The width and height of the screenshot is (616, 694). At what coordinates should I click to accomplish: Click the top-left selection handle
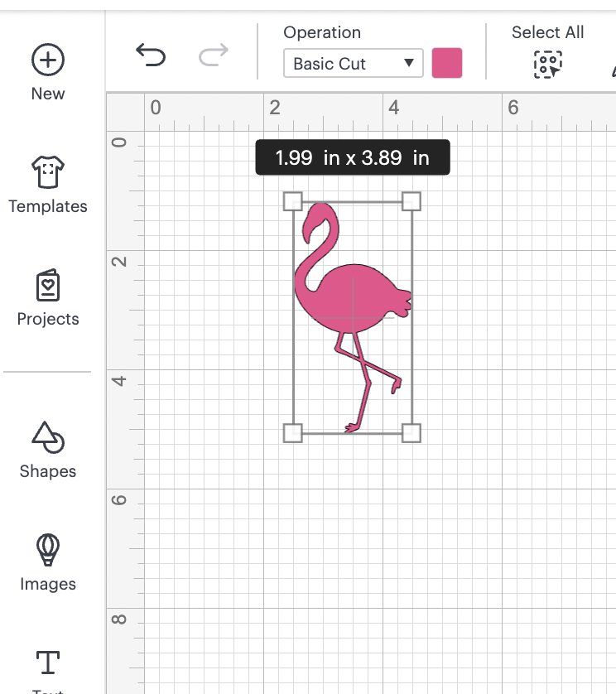pos(293,201)
